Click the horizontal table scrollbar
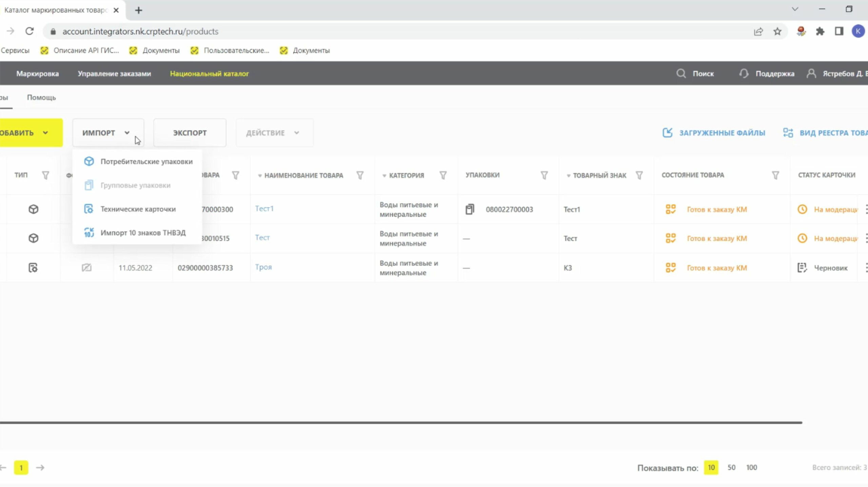This screenshot has width=868, height=487. [x=401, y=423]
